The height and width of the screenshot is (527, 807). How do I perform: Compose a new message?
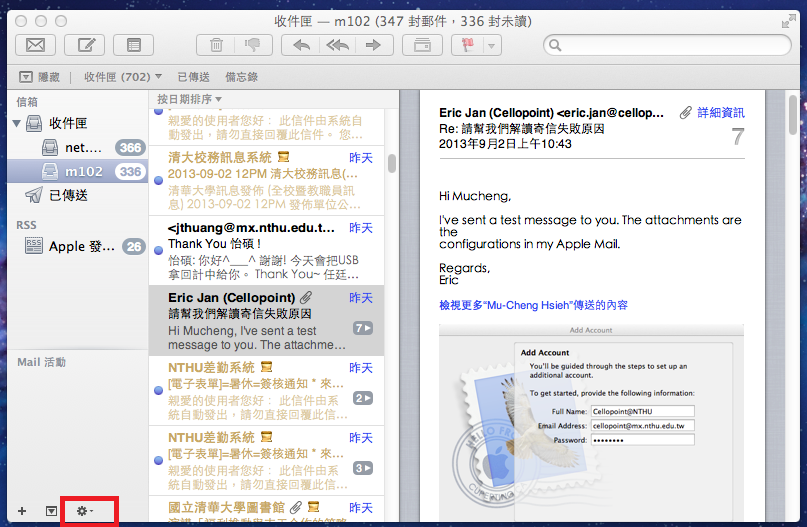click(85, 44)
